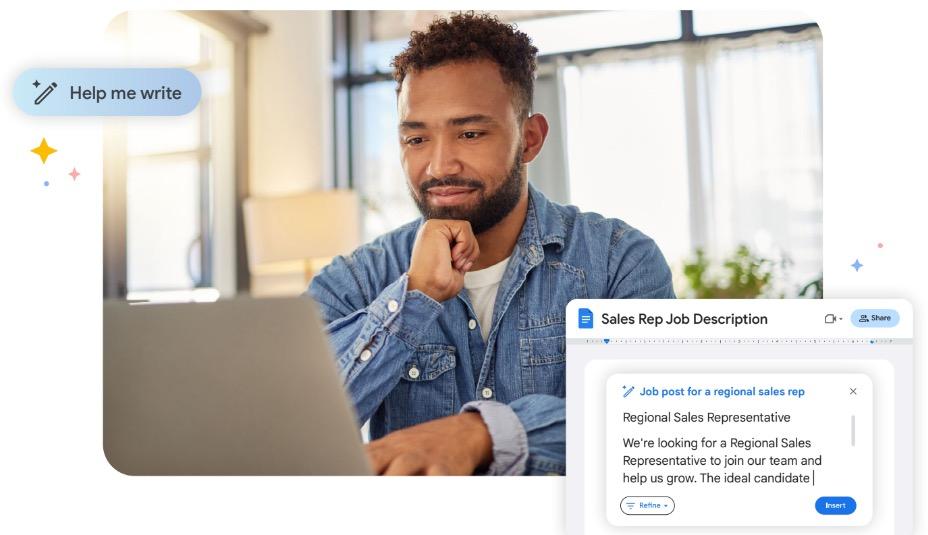
Task: Open the Refine dropdown menu
Action: (x=647, y=505)
